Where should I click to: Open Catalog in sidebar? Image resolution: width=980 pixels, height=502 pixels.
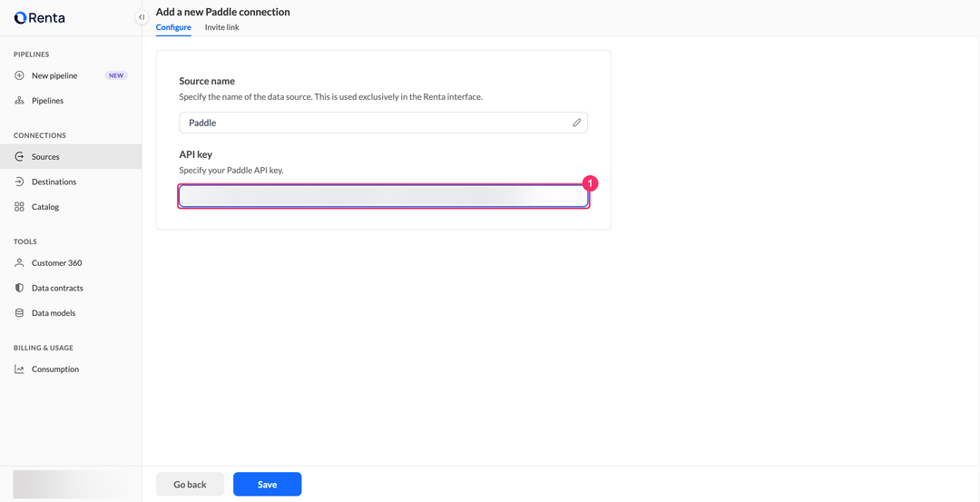pyautogui.click(x=71, y=207)
